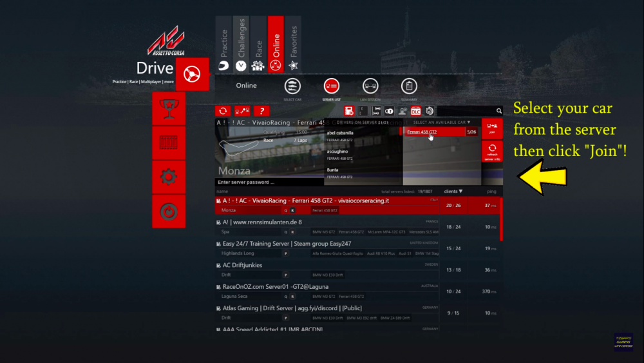The width and height of the screenshot is (644, 363).
Task: Select the Online tab
Action: [x=276, y=44]
